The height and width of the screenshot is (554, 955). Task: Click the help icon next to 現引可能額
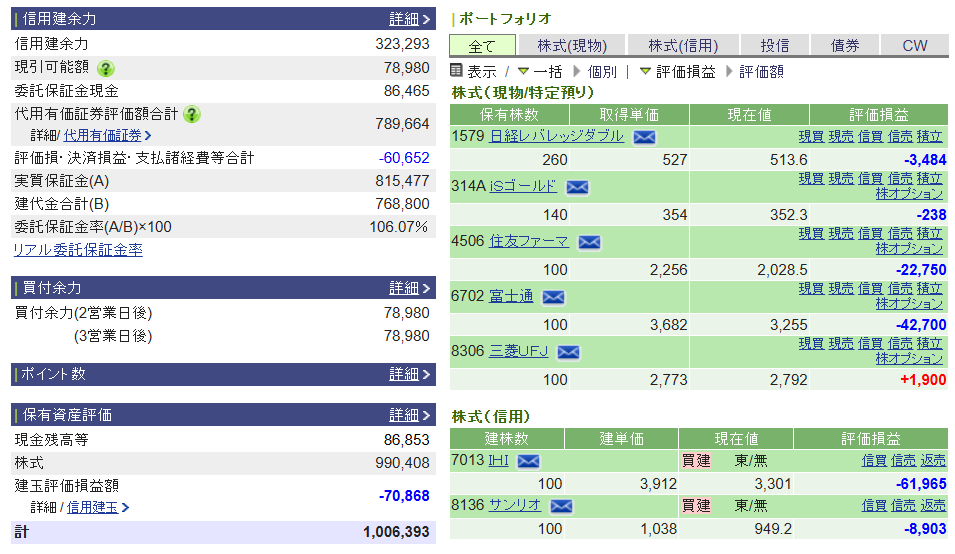pos(106,68)
